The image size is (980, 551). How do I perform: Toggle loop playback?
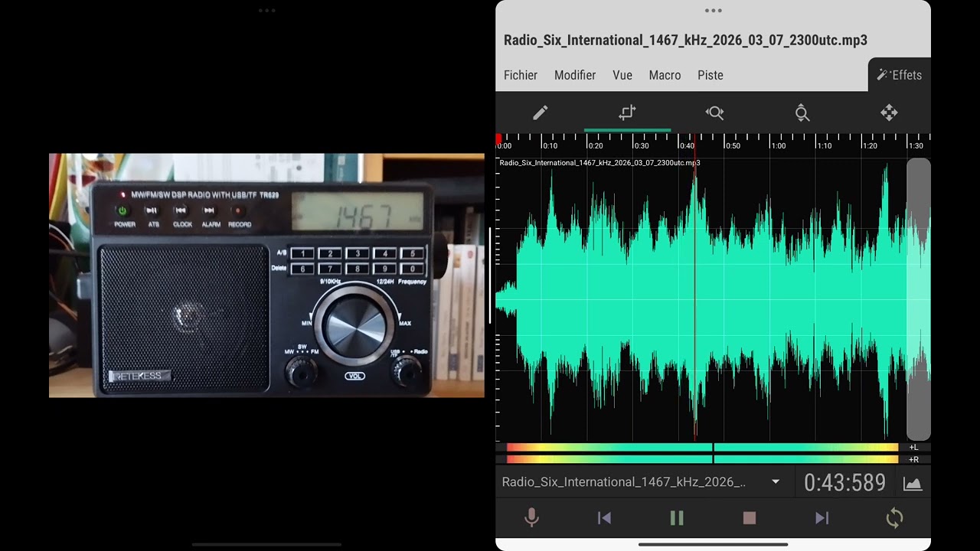(894, 518)
